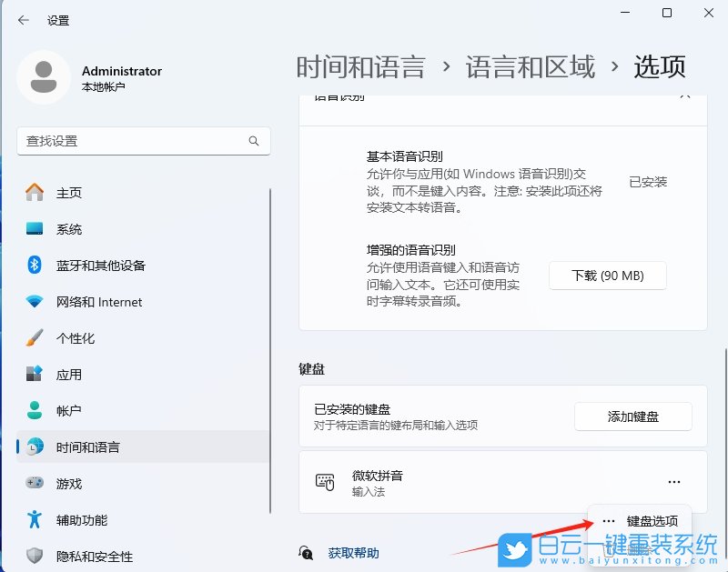The height and width of the screenshot is (572, 728).
Task: Open the search magnifier in 查找设置
Action: tap(254, 141)
